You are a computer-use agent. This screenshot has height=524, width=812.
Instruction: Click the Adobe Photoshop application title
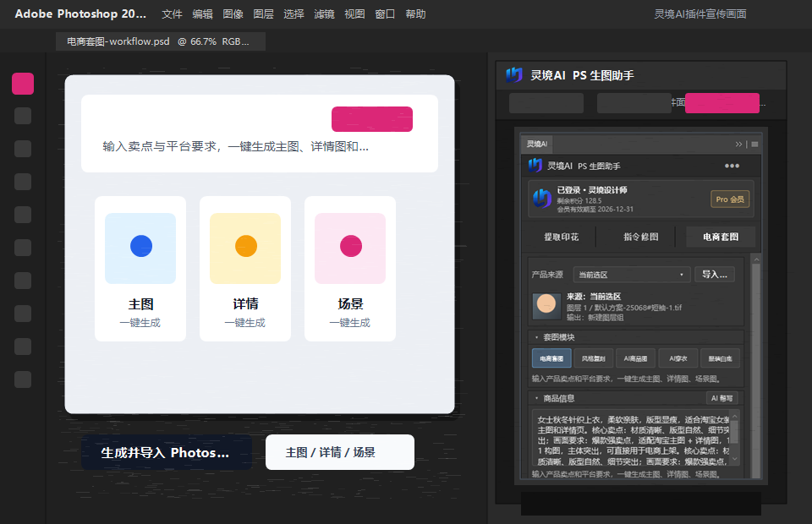click(x=80, y=14)
